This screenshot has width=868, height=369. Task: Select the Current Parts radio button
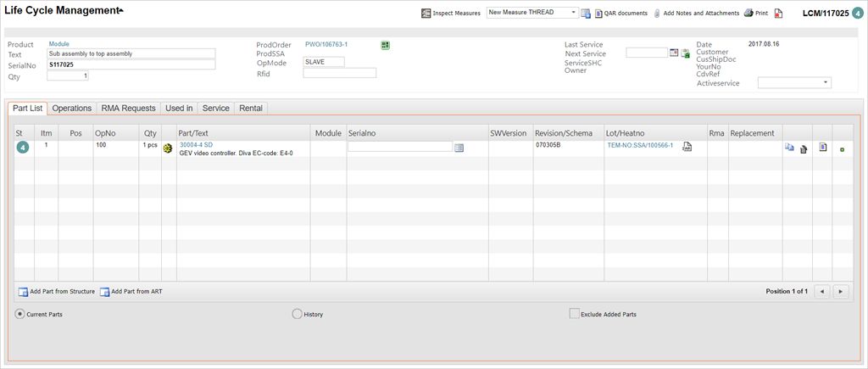click(21, 314)
